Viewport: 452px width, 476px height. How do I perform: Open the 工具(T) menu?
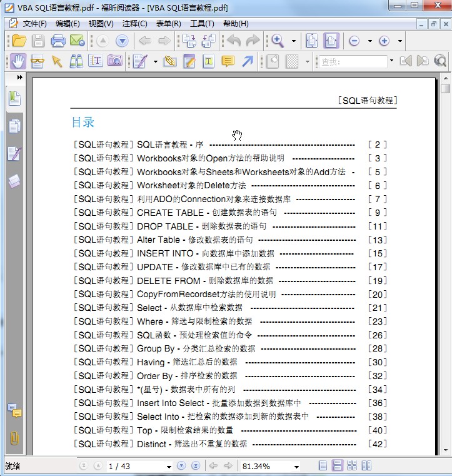202,23
